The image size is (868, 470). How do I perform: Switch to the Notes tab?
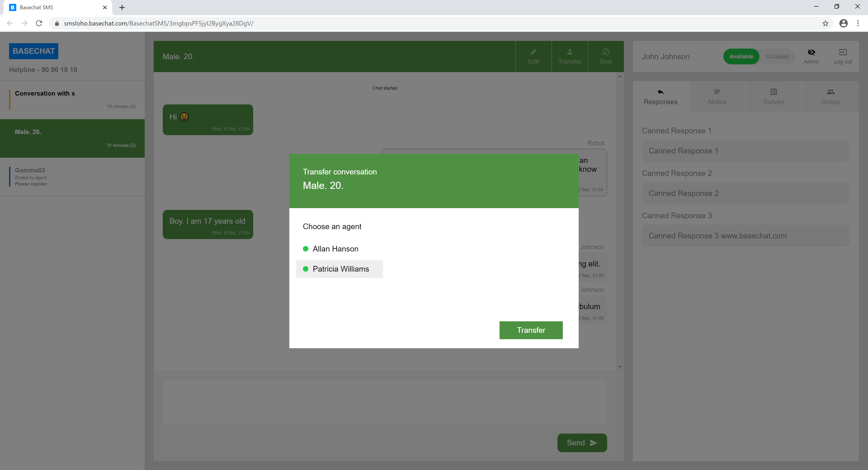[717, 97]
